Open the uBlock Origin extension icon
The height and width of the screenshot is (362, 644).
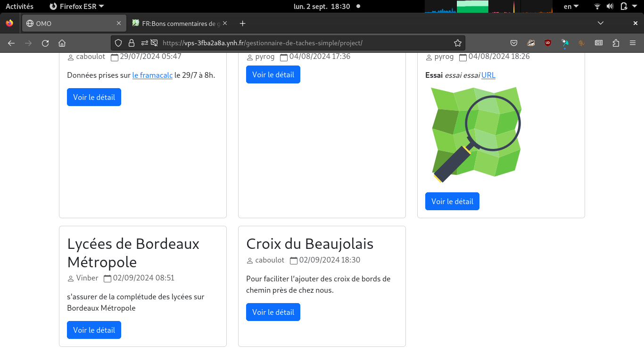pyautogui.click(x=548, y=43)
